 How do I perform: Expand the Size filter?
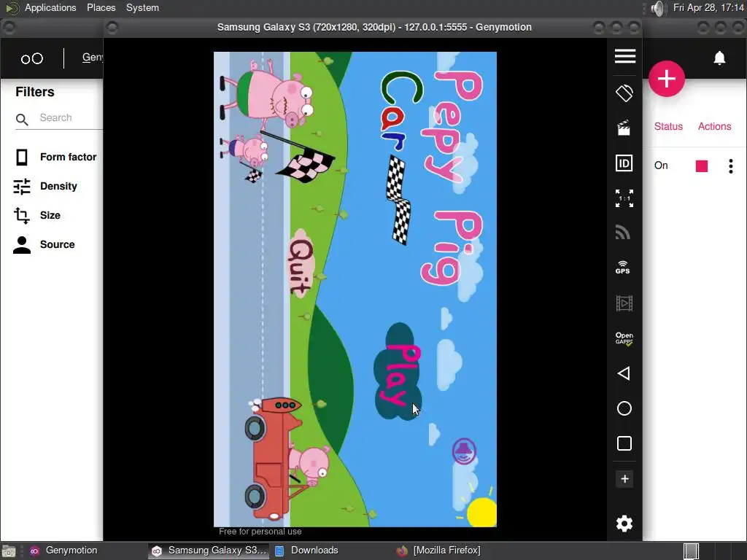37,215
